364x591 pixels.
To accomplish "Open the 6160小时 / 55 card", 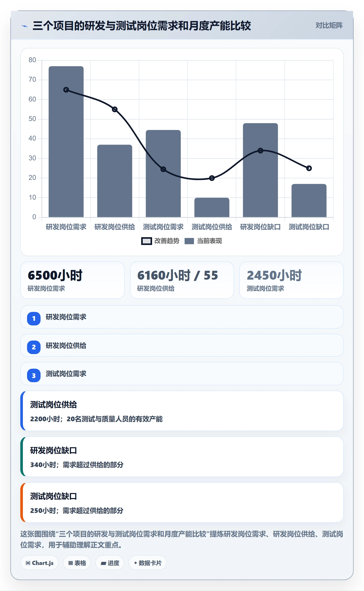I will click(x=182, y=280).
